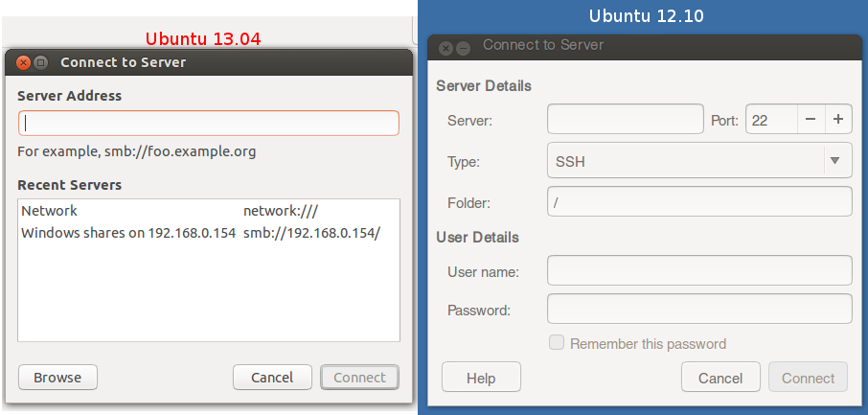Close the Ubuntu 12.10 Connect to Server window
The image size is (868, 415).
446,48
